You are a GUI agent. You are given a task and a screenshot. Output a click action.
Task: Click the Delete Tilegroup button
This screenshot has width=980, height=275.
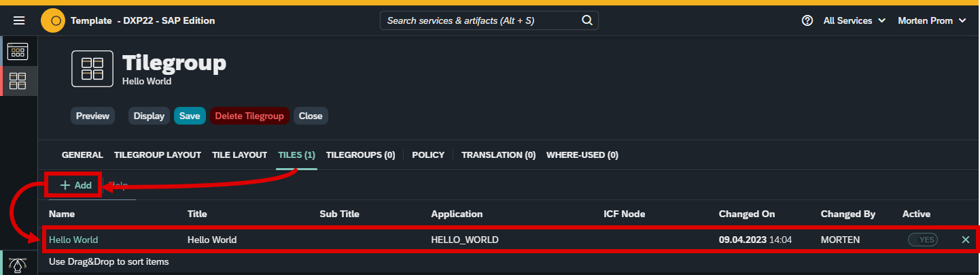[249, 116]
